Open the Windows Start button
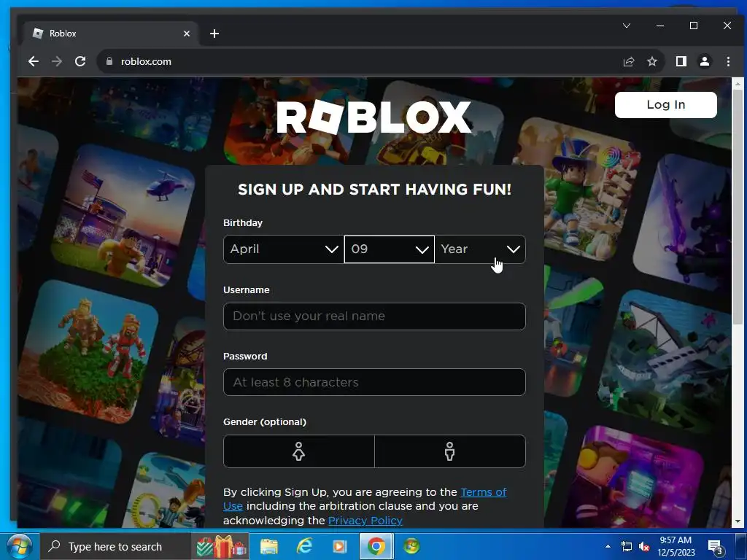The image size is (747, 560). click(19, 546)
